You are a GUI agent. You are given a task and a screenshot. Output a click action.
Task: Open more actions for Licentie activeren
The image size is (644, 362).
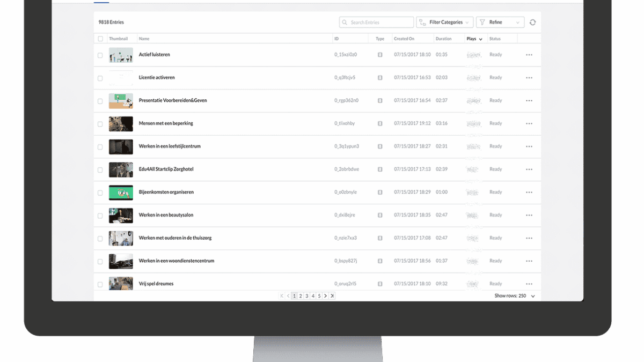529,78
